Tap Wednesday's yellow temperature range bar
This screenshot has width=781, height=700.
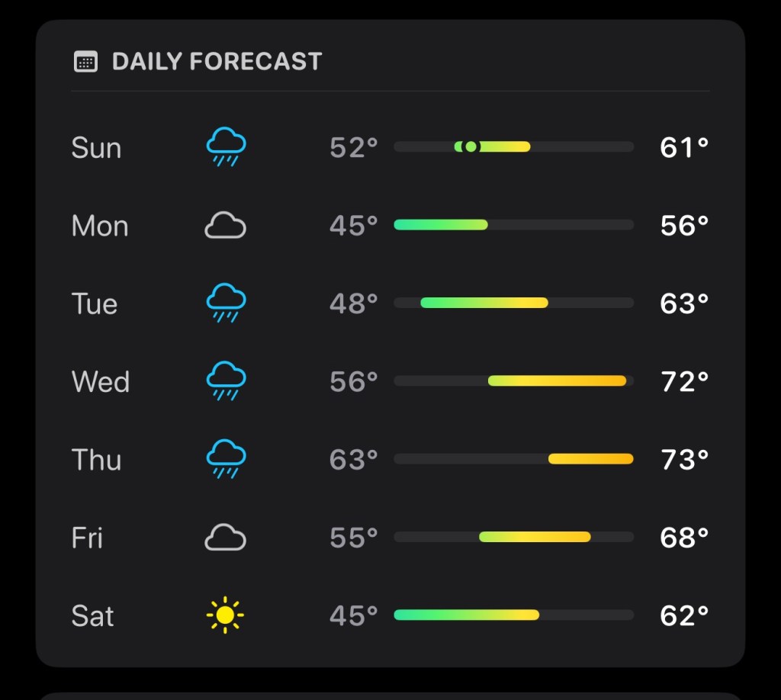click(557, 381)
